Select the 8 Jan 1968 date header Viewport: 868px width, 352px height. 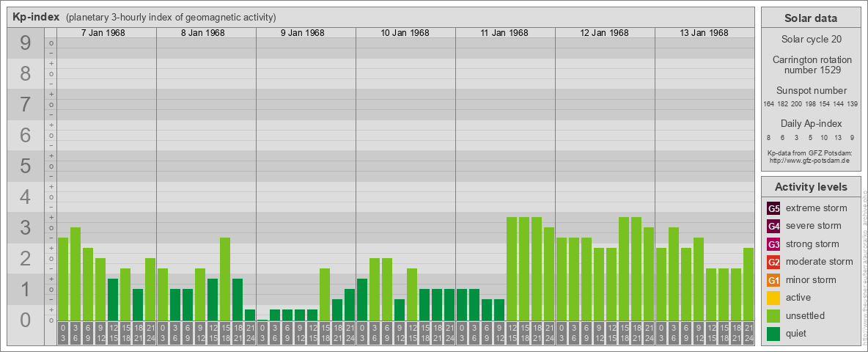tap(202, 33)
